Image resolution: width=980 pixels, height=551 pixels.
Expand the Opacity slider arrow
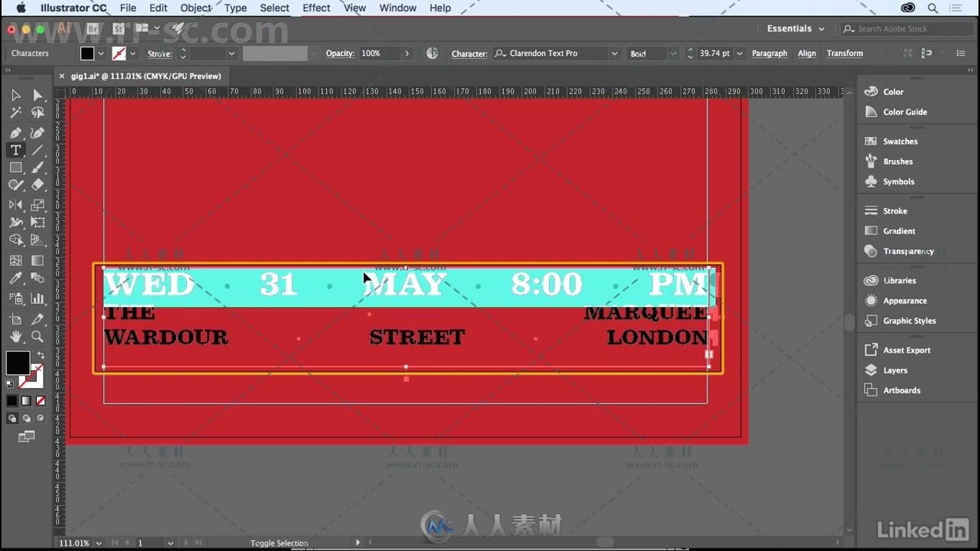point(407,54)
